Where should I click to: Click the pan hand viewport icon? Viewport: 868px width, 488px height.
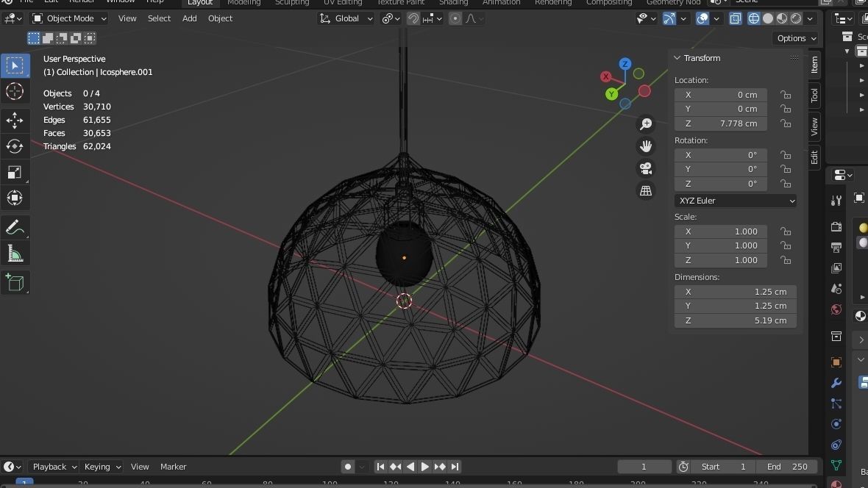point(646,146)
